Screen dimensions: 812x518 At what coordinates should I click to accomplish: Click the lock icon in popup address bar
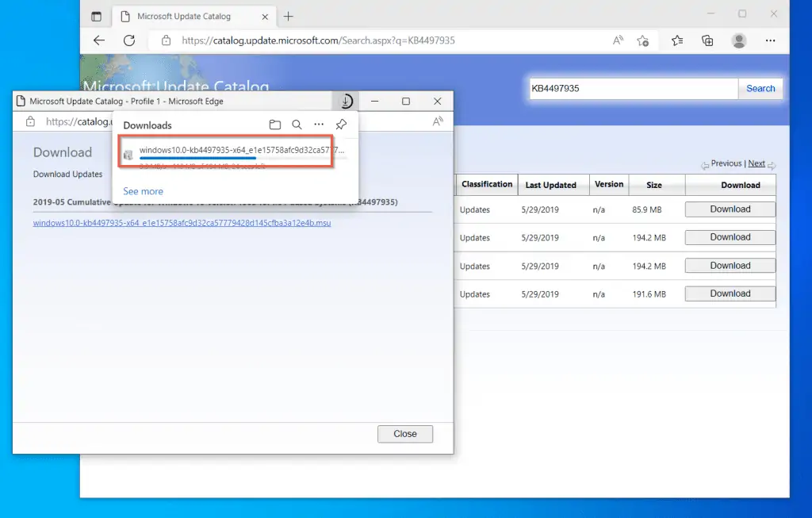click(x=31, y=121)
